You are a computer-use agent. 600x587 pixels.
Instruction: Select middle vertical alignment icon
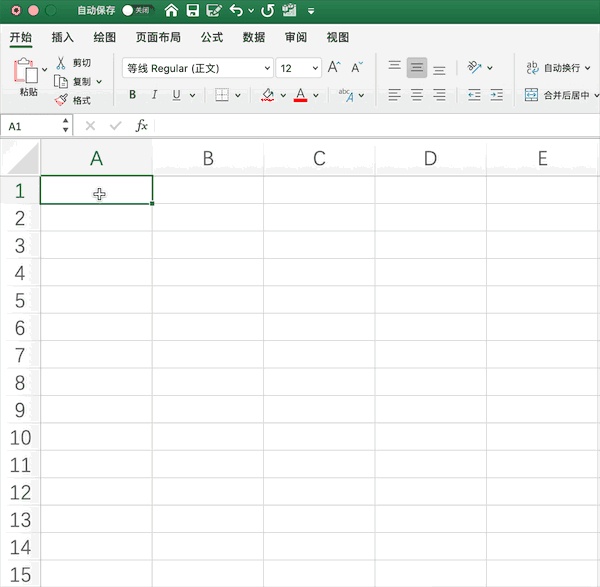pos(417,68)
